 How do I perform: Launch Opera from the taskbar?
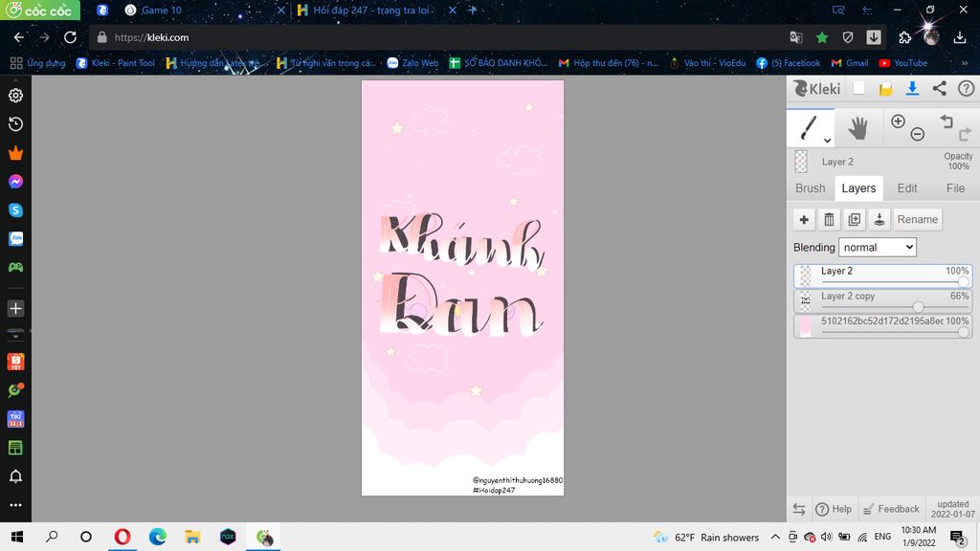point(122,537)
